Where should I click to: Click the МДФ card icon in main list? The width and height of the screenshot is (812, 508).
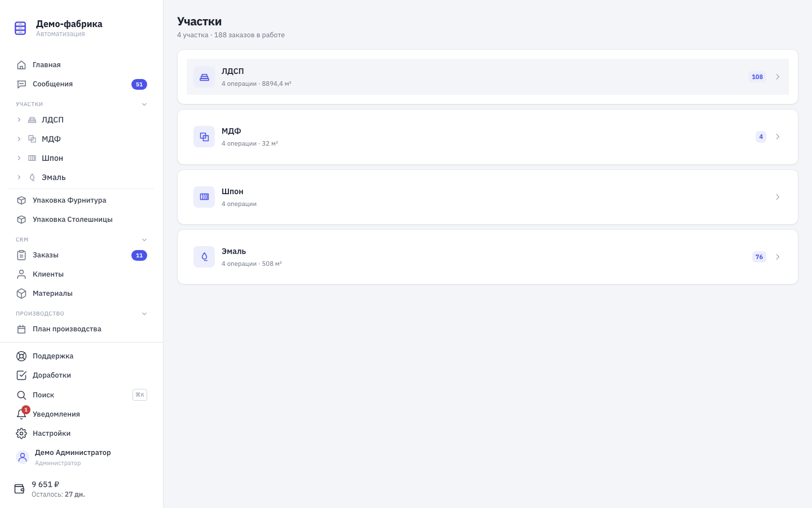pyautogui.click(x=204, y=137)
